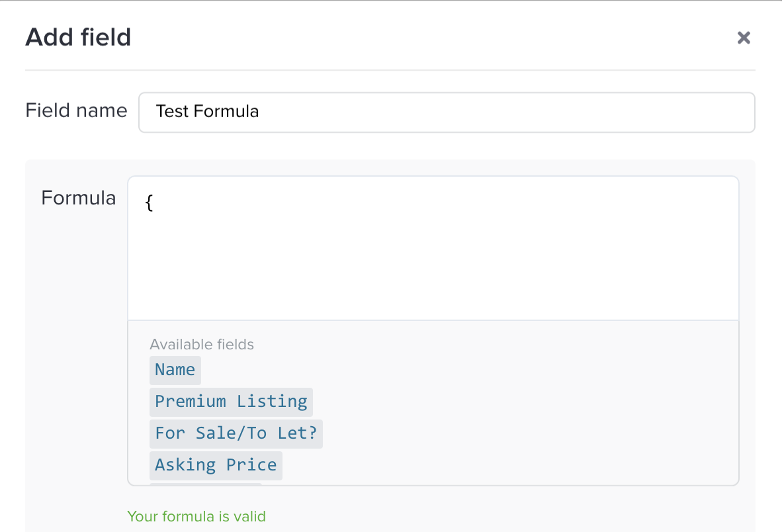Click the 'Test Formula' text in the name field
782x532 pixels.
click(x=207, y=112)
